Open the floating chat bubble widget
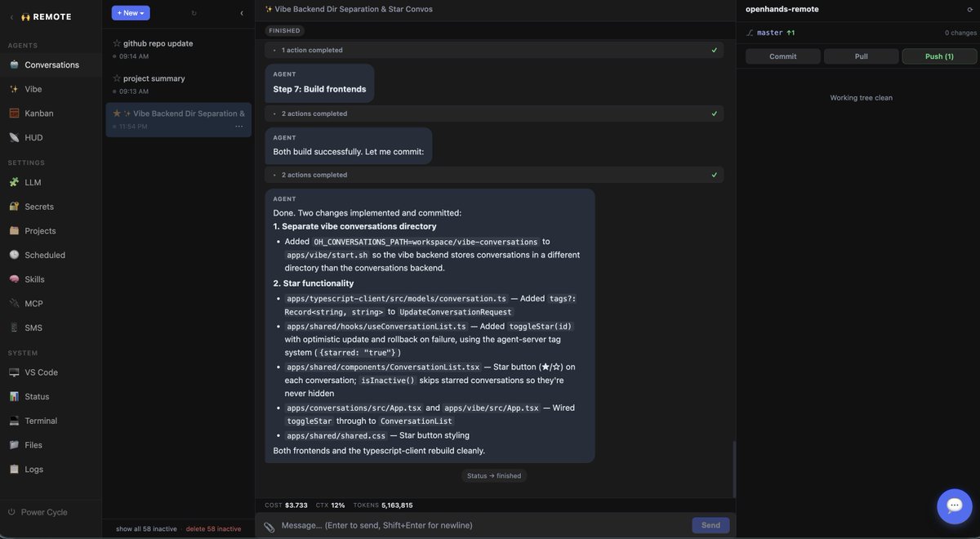Viewport: 980px width, 539px height. pos(955,506)
